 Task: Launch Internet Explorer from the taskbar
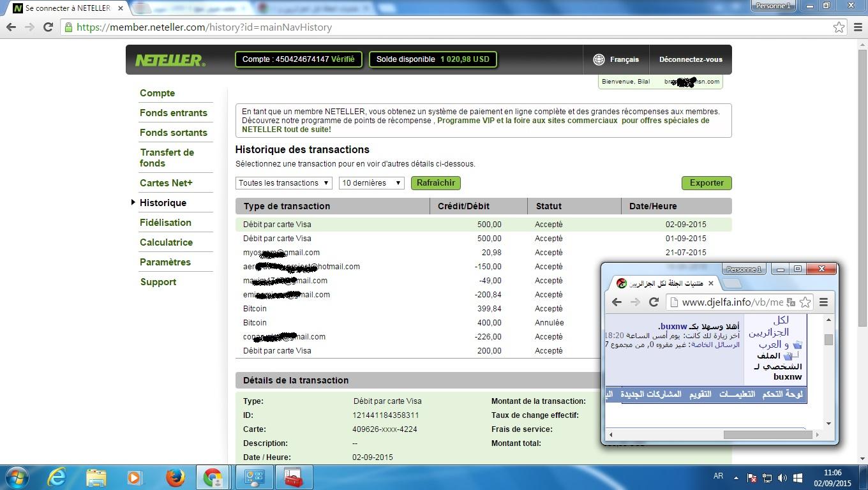coord(57,477)
